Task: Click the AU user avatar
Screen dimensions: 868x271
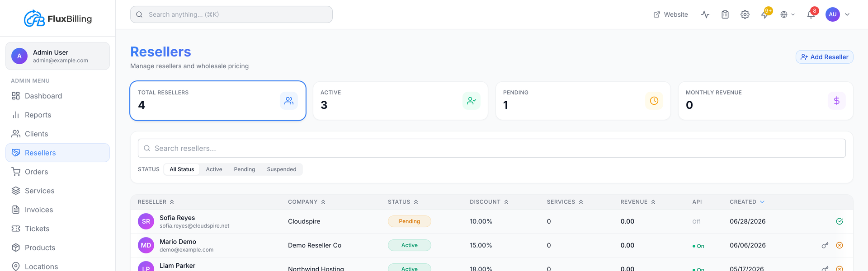Action: click(x=833, y=14)
